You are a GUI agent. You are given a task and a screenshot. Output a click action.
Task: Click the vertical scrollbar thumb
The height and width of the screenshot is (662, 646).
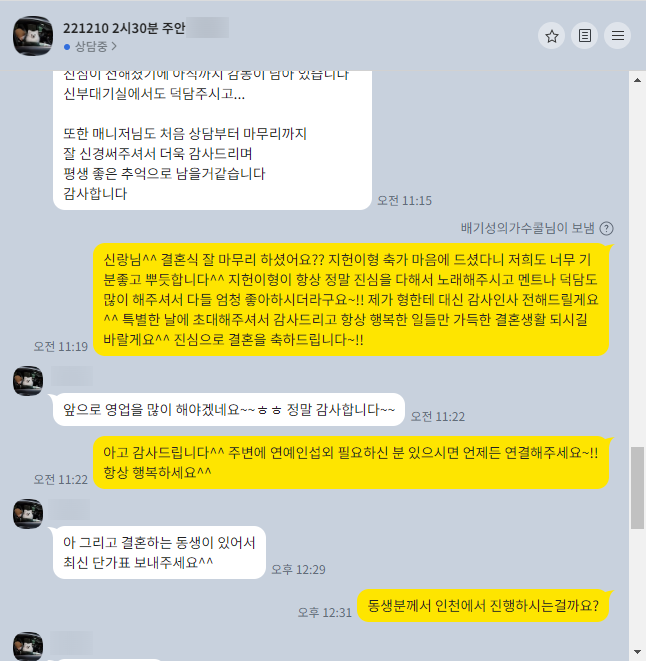click(638, 488)
